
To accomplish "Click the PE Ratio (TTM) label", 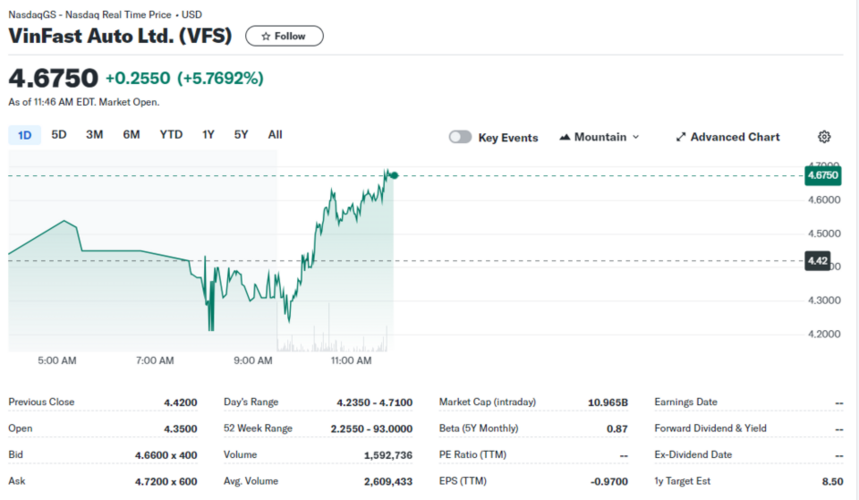I will click(x=472, y=455).
